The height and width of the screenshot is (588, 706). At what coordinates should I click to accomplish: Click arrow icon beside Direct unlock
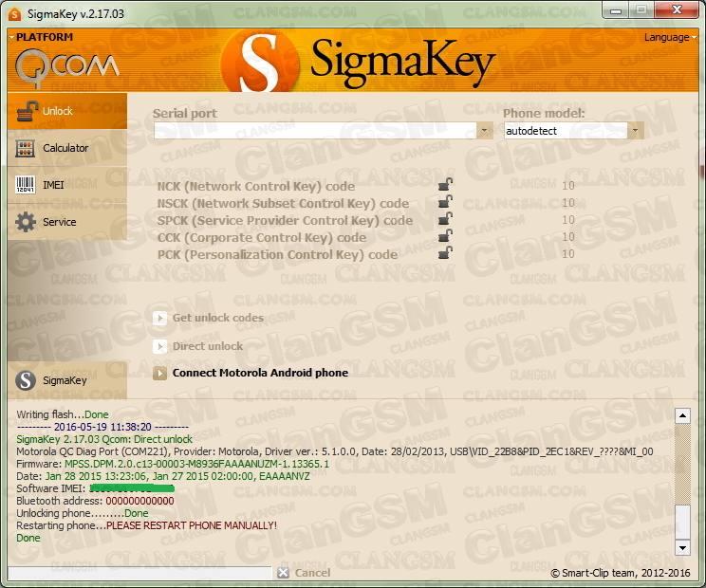pyautogui.click(x=159, y=346)
